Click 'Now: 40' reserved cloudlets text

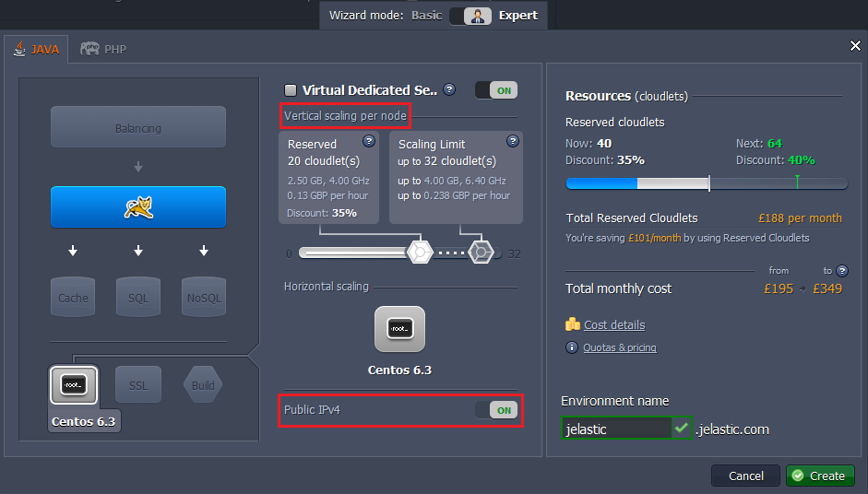point(589,143)
